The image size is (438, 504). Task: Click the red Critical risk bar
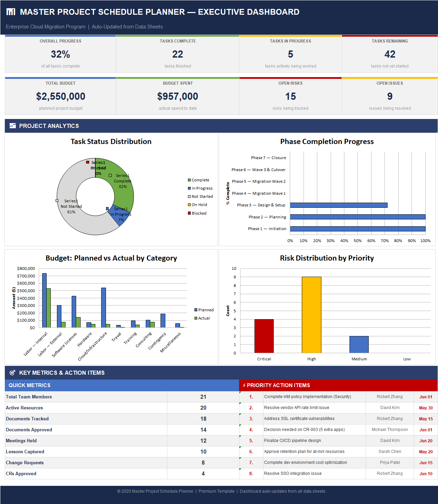coord(264,336)
